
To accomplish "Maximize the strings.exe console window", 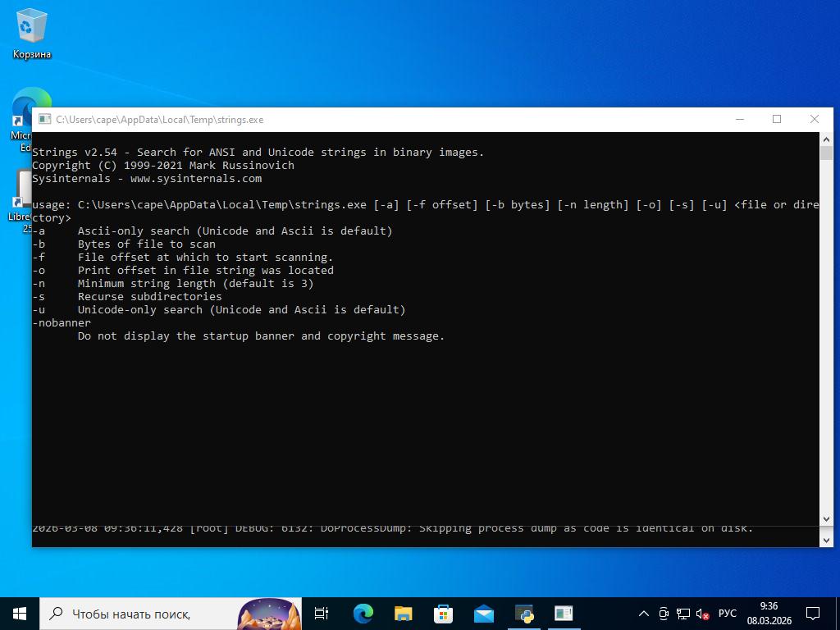I will [x=777, y=120].
